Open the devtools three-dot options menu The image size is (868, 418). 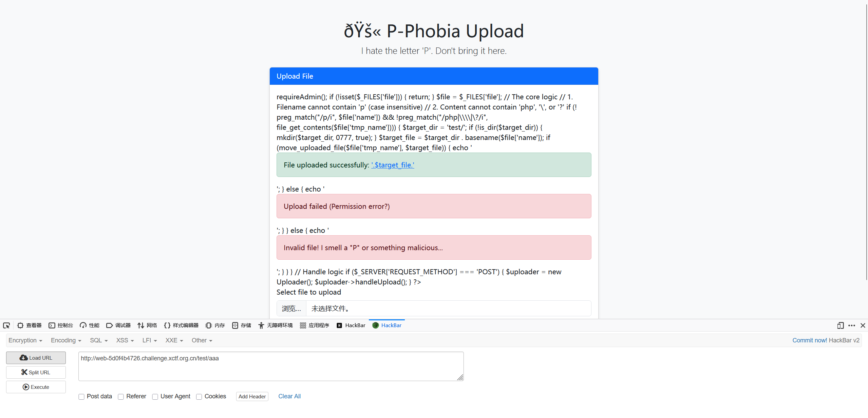point(852,325)
